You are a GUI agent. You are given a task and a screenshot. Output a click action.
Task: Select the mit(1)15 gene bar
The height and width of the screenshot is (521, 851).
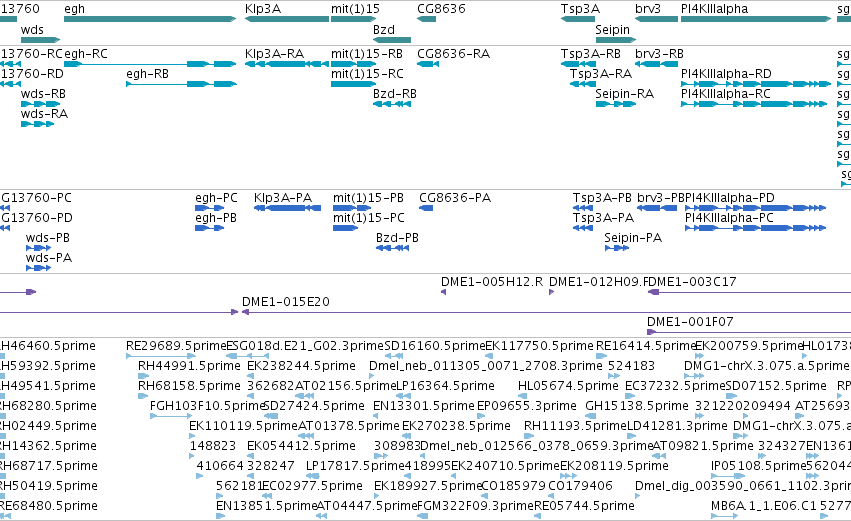point(354,19)
